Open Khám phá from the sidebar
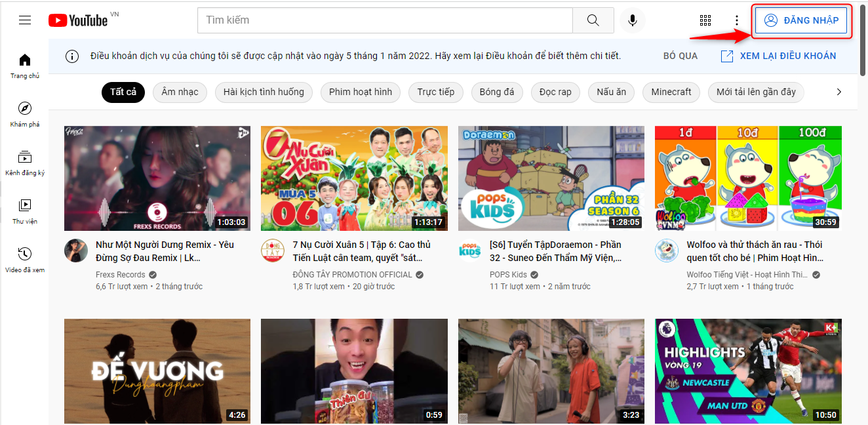868x425 pixels. (x=25, y=114)
